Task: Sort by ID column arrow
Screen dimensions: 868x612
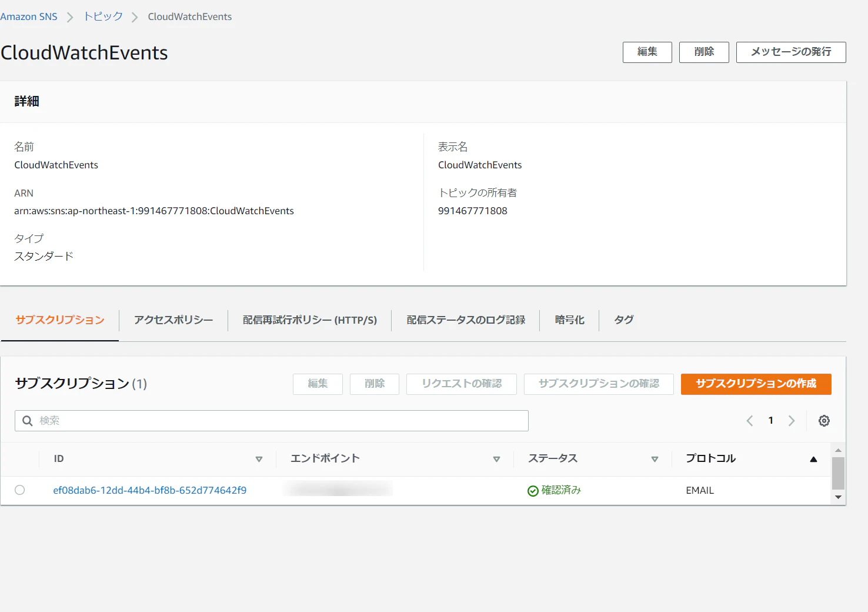Action: click(x=259, y=459)
